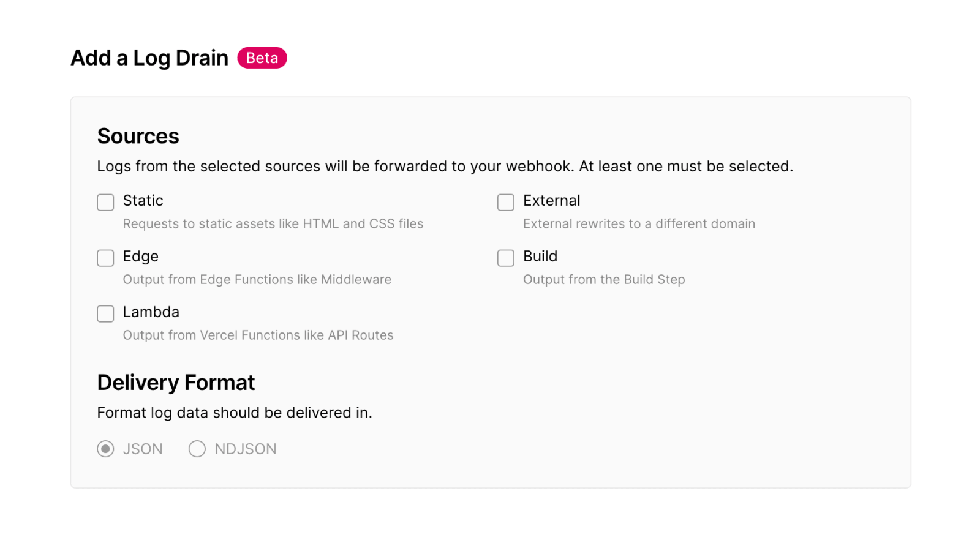Select the JSON radio button
The height and width of the screenshot is (551, 980).
pyautogui.click(x=105, y=449)
